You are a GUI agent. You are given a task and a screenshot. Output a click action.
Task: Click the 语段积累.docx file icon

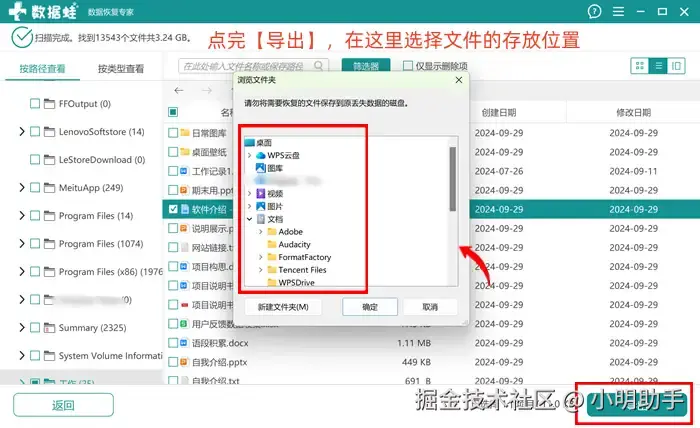pyautogui.click(x=184, y=343)
